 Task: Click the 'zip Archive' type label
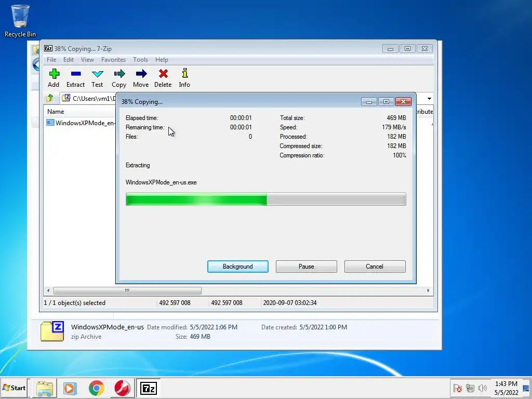86,337
